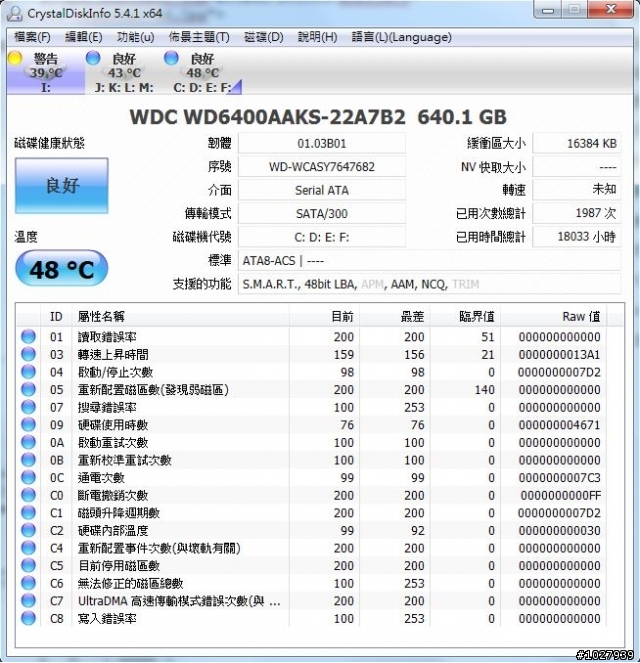
Task: Click the drive letter field C: D: E: F:
Action: tap(322, 237)
